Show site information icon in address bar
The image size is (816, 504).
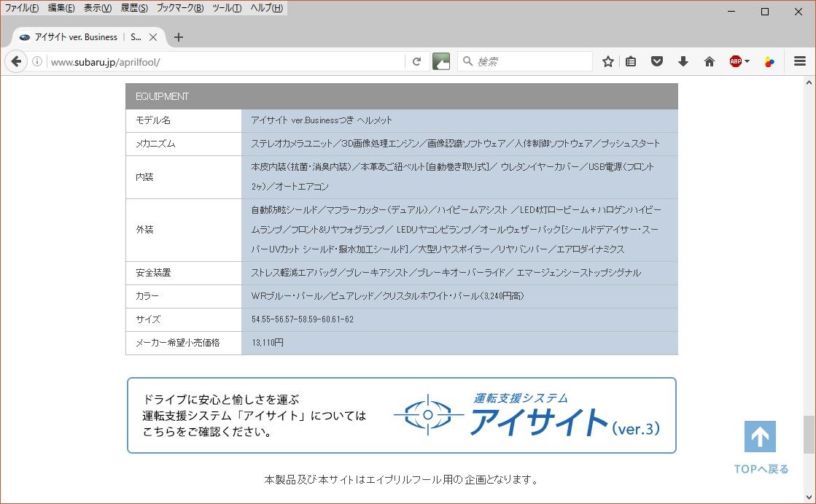(37, 61)
